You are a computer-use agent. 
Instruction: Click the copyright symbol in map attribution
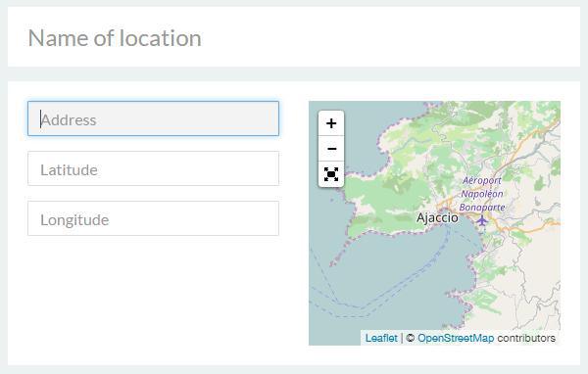coord(411,338)
